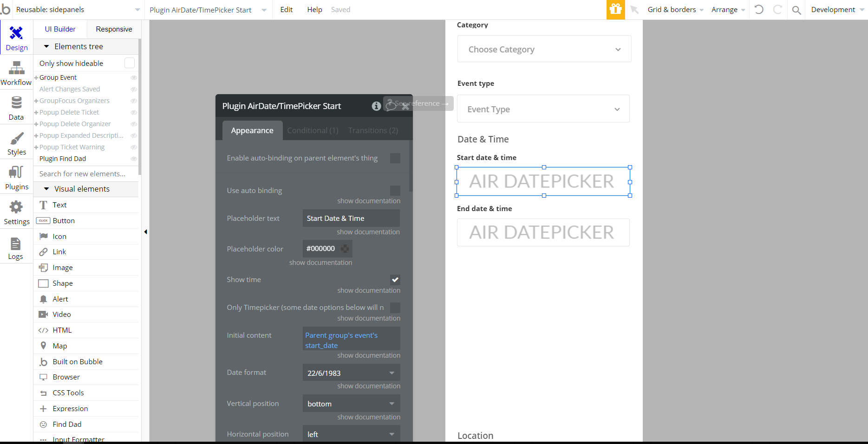This screenshot has height=444, width=868.
Task: Open the Logs section
Action: coord(15,248)
